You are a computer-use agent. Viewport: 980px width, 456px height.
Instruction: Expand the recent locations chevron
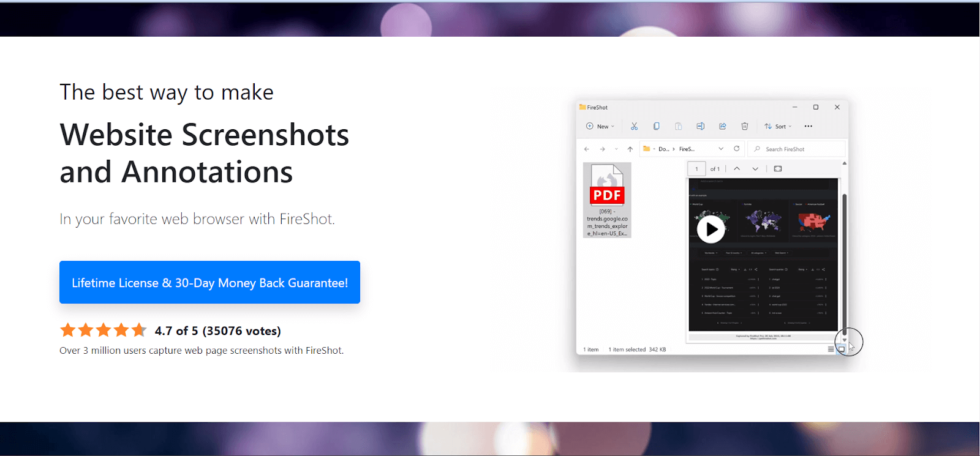(616, 149)
